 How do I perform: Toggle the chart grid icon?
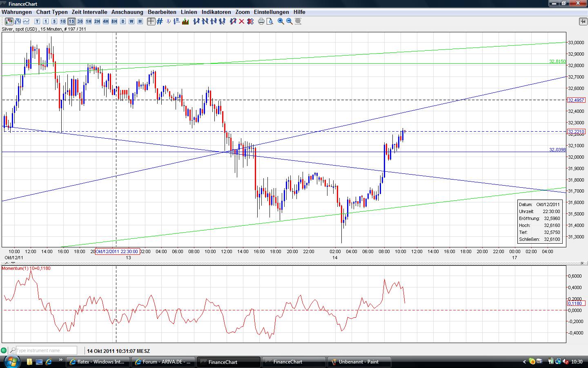click(x=160, y=21)
